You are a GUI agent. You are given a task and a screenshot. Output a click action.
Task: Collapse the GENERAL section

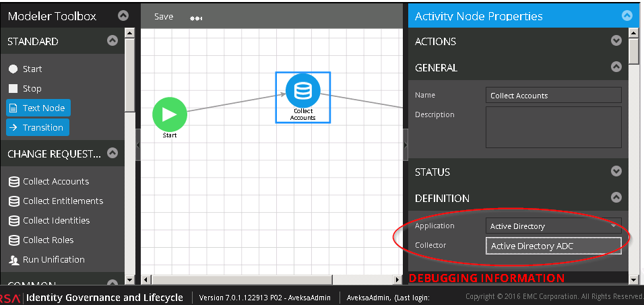[616, 67]
